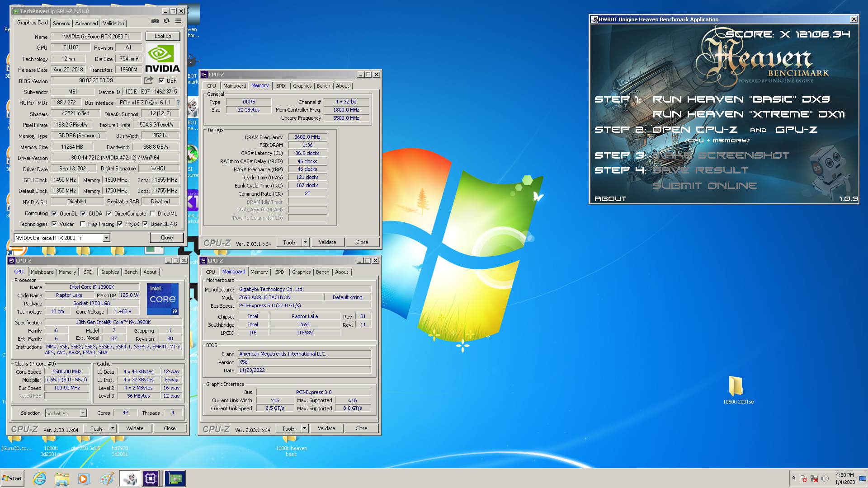
Task: Click the Z690 AORUS TACHYON model field
Action: tap(280, 297)
